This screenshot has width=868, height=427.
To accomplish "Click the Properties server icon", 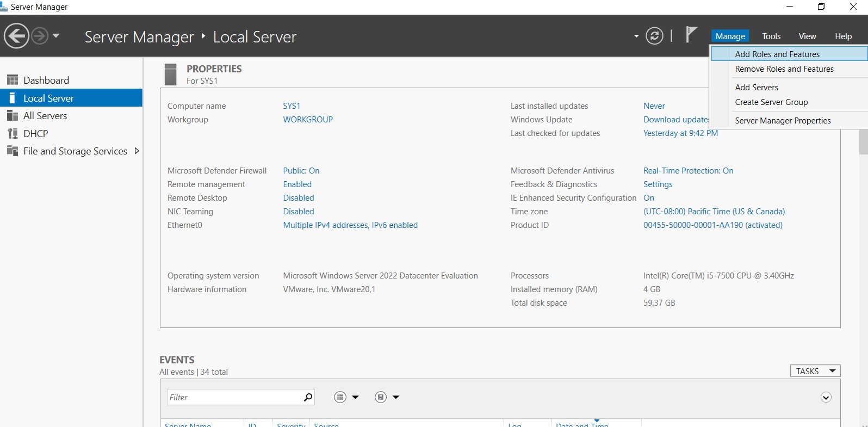I will (170, 75).
